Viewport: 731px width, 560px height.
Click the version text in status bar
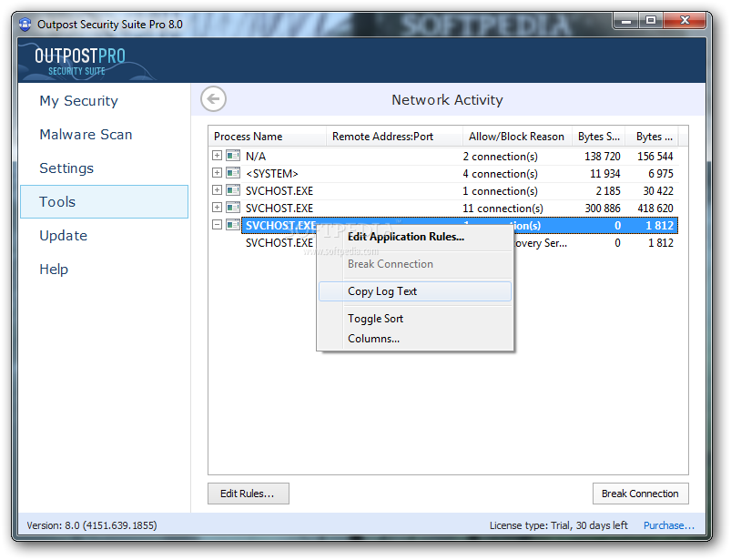92,525
